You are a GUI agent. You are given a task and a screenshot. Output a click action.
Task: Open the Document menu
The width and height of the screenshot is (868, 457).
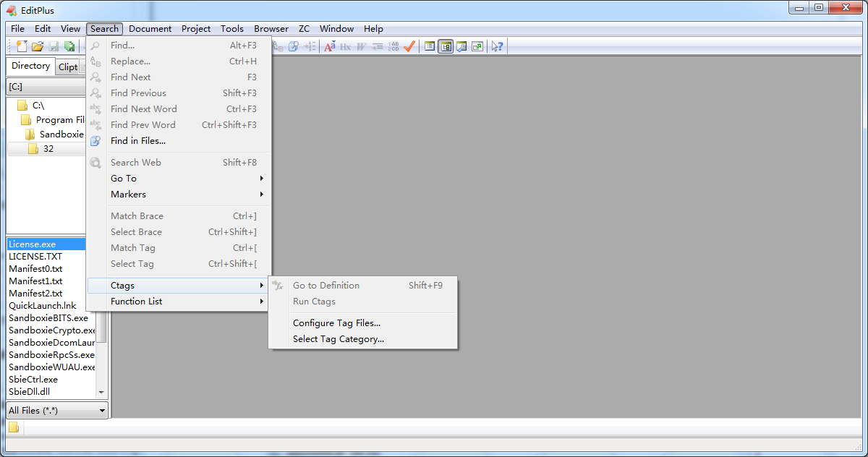[x=150, y=29]
